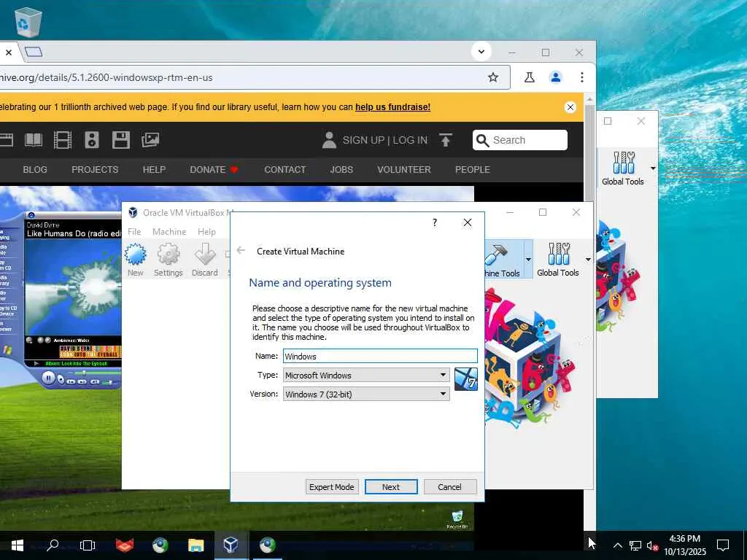This screenshot has height=560, width=747.
Task: Bookmark page with the star icon
Action: (x=493, y=77)
